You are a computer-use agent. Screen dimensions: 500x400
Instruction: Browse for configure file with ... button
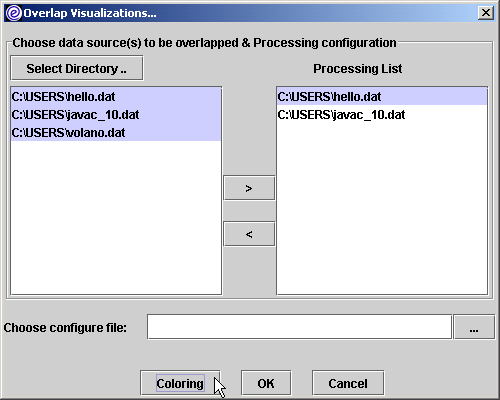(474, 327)
